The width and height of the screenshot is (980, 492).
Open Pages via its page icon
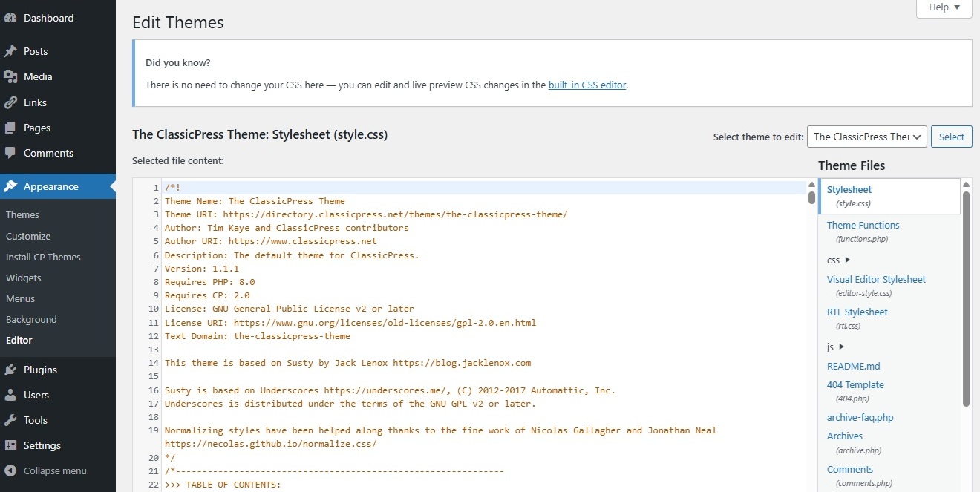click(x=11, y=127)
